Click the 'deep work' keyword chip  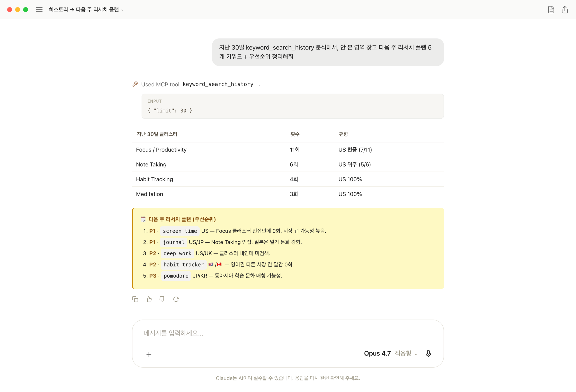[177, 253]
